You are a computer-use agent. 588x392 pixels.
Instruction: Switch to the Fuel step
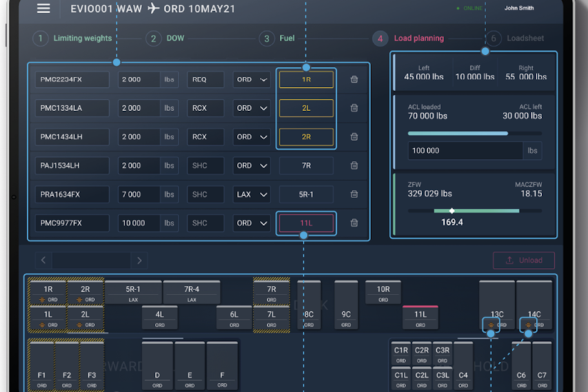point(278,39)
